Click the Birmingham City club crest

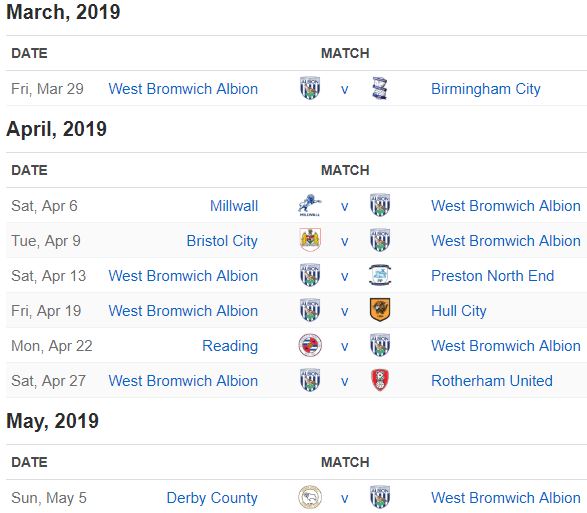click(x=380, y=88)
